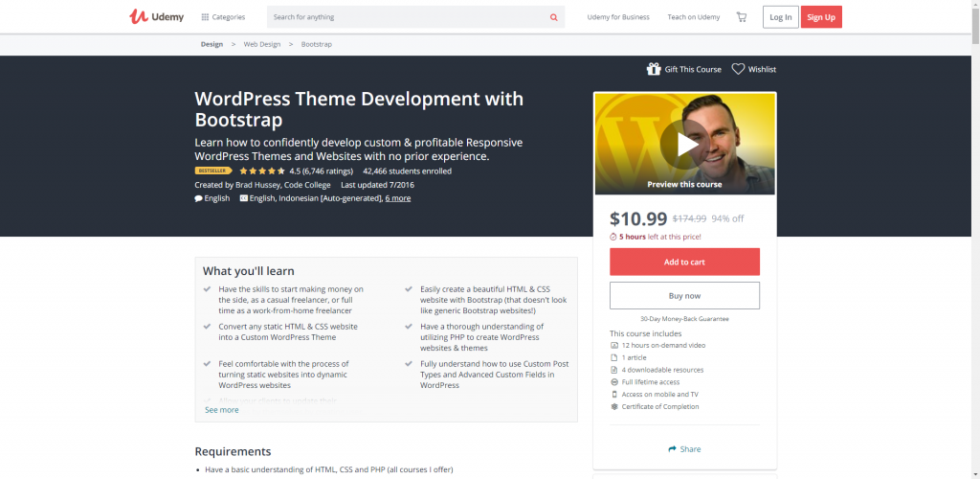Click the on-demand video icon

click(x=613, y=345)
